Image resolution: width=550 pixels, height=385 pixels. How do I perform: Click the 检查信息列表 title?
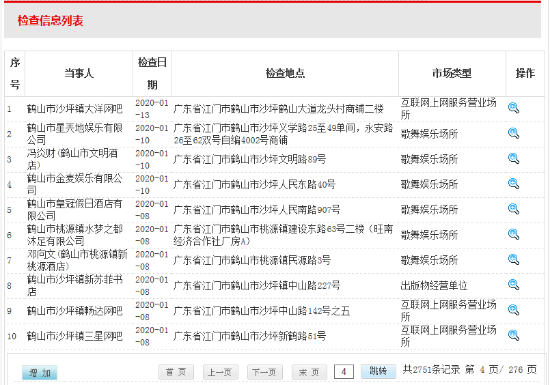click(51, 20)
